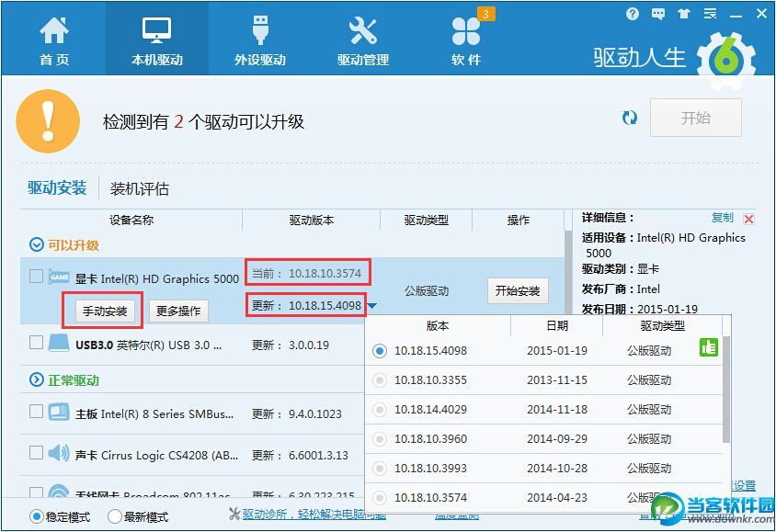
Task: Select version 10.18.10.3574 radio button
Action: (x=380, y=497)
